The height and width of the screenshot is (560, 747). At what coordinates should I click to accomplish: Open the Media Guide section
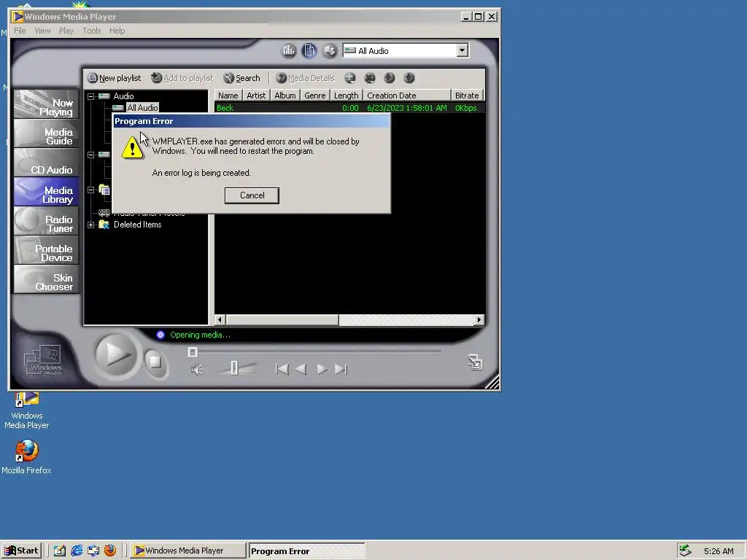click(46, 133)
